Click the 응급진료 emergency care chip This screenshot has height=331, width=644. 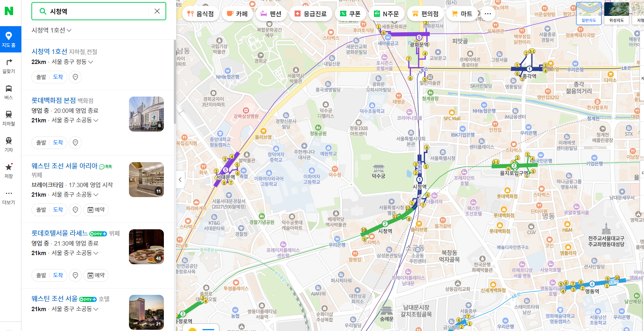point(310,14)
